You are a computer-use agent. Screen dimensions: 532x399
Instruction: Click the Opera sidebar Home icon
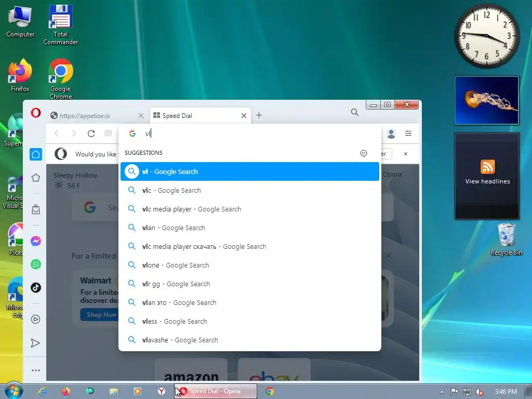36,154
